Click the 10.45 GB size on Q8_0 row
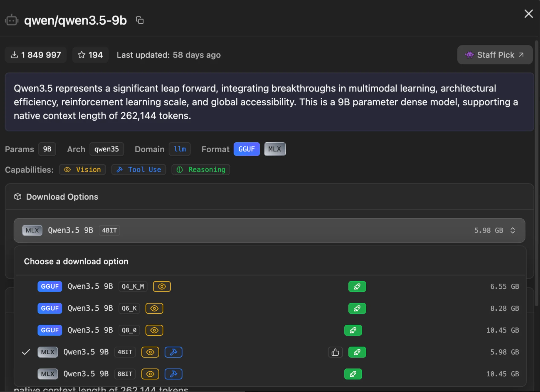The width and height of the screenshot is (540, 392). (503, 330)
